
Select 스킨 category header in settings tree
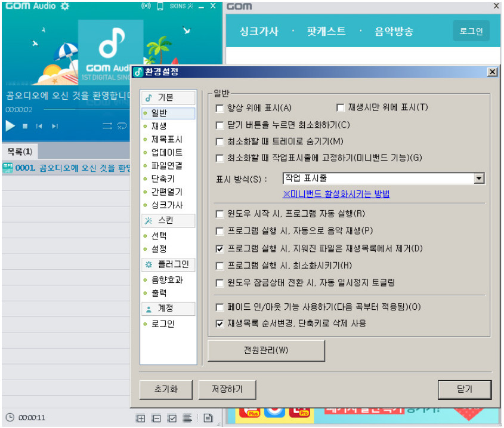(x=168, y=221)
